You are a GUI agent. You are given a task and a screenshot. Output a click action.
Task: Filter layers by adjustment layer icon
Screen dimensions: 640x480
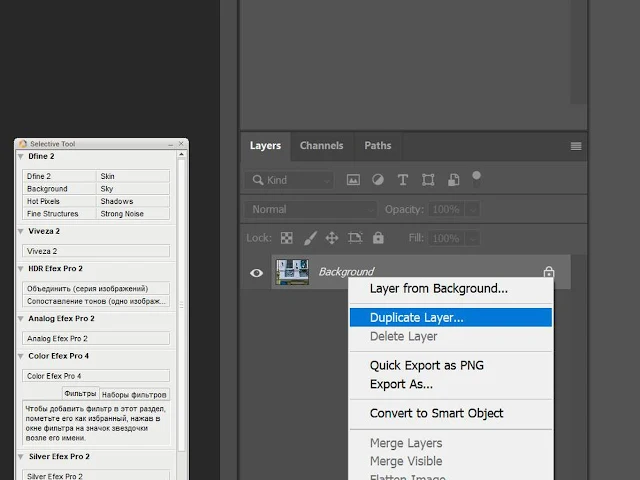[378, 180]
